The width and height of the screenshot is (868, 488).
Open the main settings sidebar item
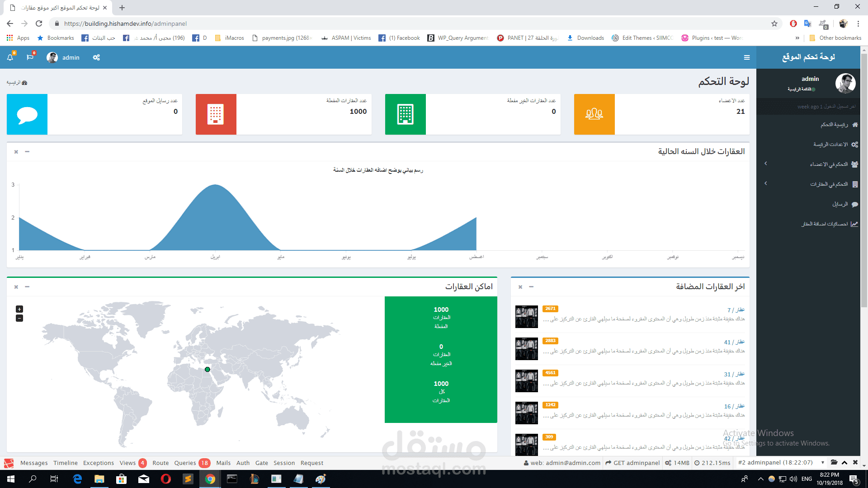point(808,145)
